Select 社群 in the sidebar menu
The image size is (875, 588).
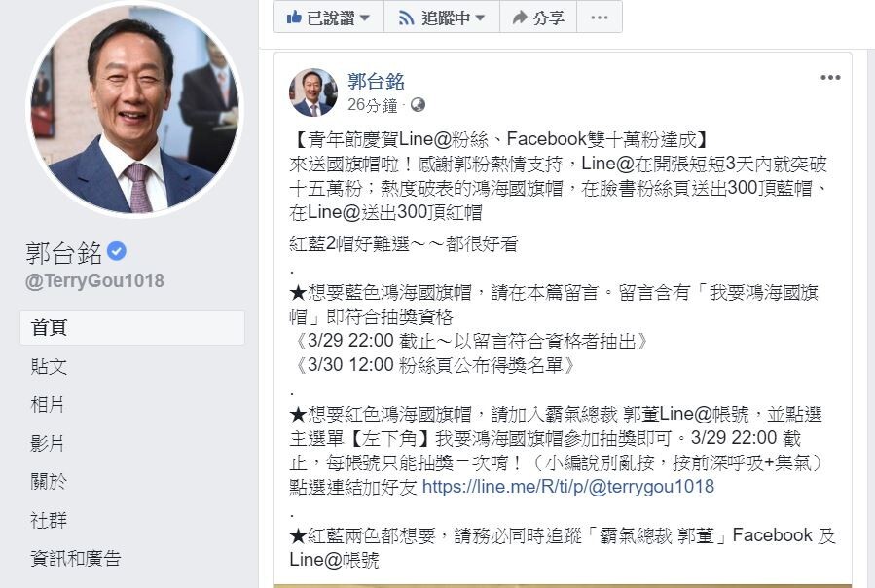tap(49, 520)
